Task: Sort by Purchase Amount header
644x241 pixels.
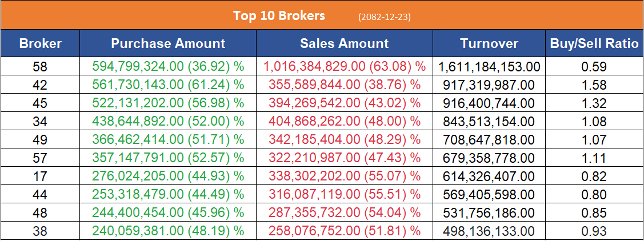Action: pos(168,43)
